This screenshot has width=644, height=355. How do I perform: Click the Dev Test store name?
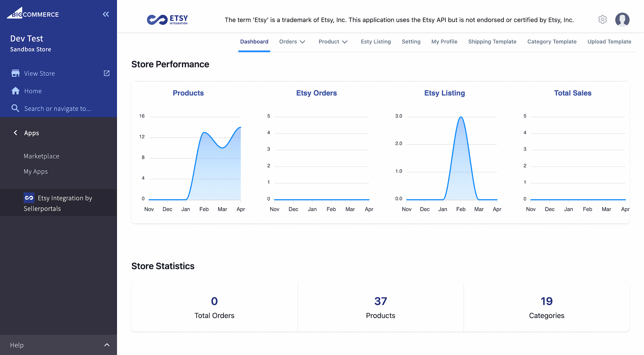click(26, 38)
